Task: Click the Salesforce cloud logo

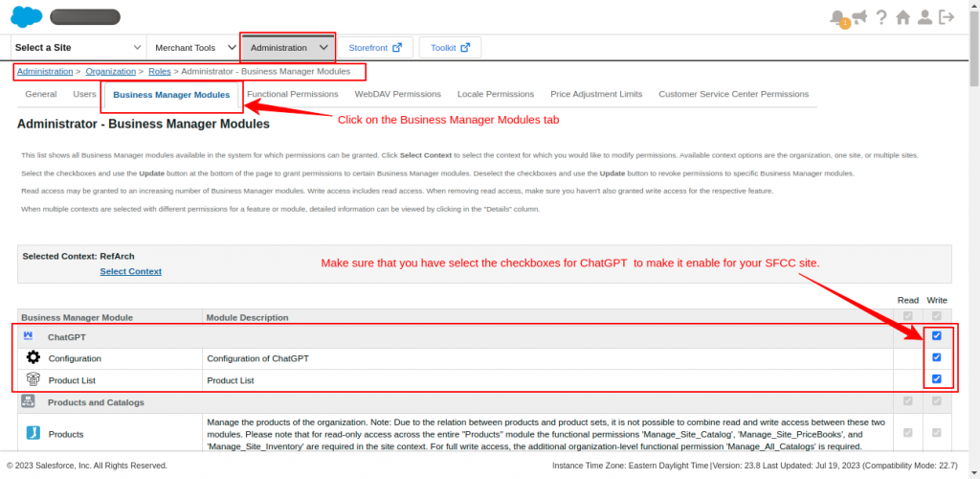Action: [24, 17]
